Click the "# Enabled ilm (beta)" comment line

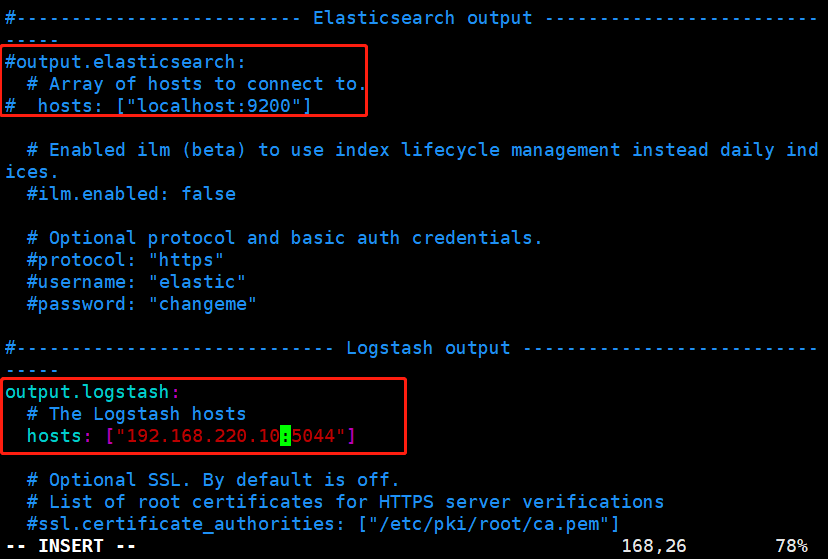click(x=422, y=150)
